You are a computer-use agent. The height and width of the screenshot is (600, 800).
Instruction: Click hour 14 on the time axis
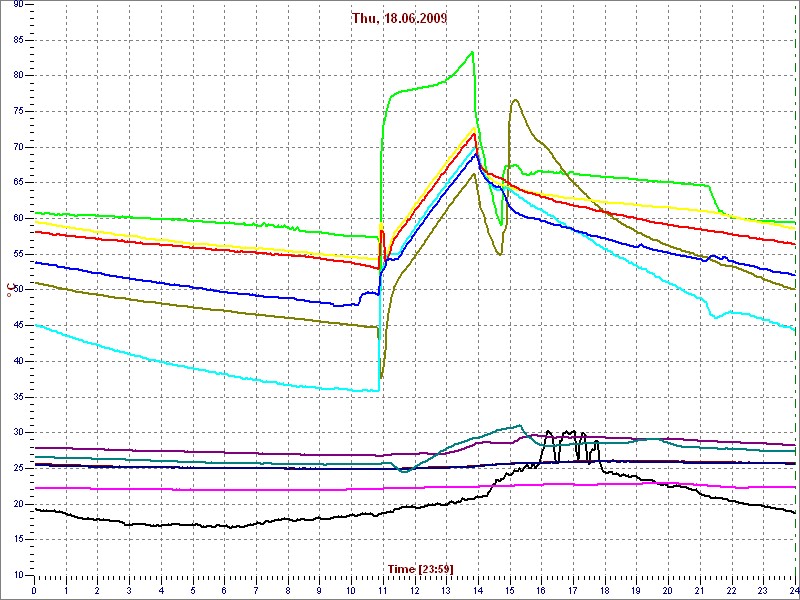[x=478, y=590]
